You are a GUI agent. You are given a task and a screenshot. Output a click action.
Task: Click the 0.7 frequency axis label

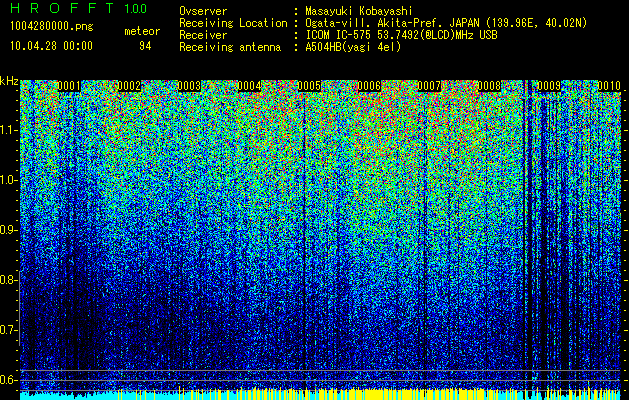click(8, 330)
